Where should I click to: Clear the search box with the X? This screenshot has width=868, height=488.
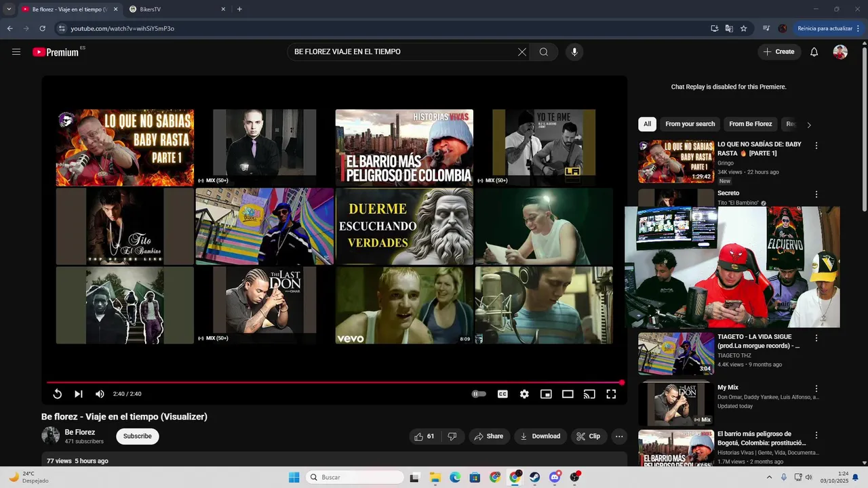(x=522, y=52)
